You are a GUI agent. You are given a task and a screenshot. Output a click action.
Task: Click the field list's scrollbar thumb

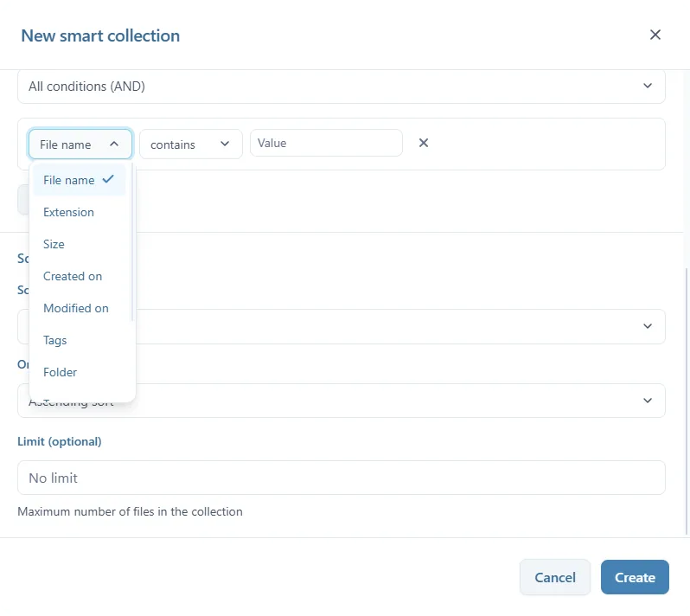(132, 242)
